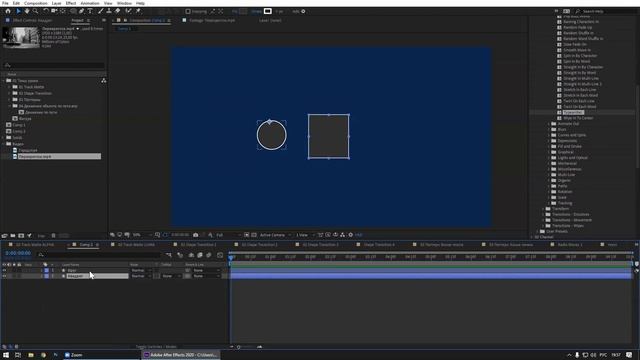
Task: Open the Layer menu
Action: [x=56, y=3]
